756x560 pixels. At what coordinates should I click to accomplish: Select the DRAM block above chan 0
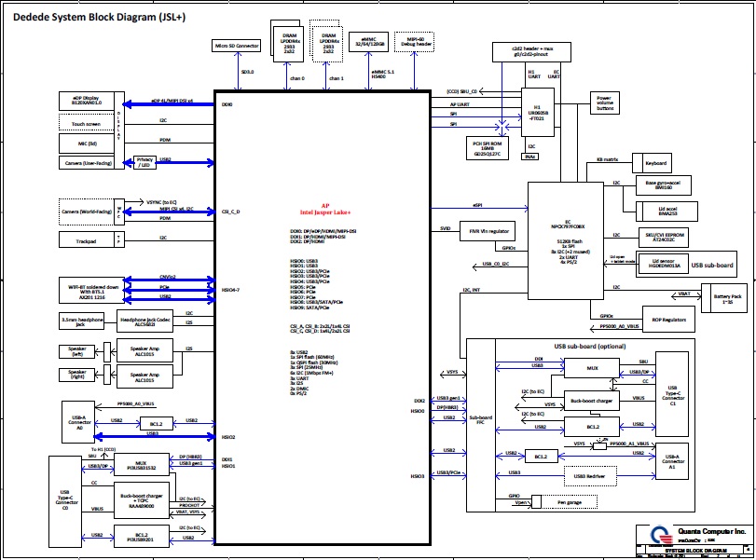[x=288, y=44]
